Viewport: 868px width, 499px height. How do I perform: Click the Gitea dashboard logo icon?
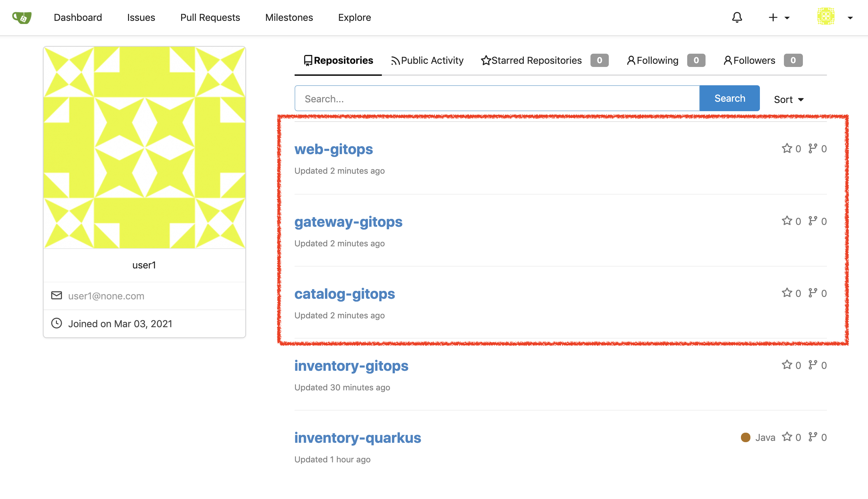(21, 17)
